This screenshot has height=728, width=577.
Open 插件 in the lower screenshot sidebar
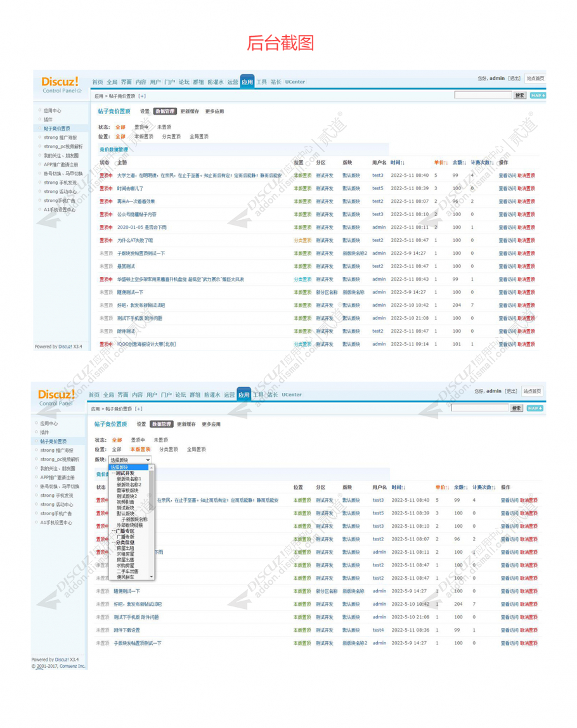44,433
